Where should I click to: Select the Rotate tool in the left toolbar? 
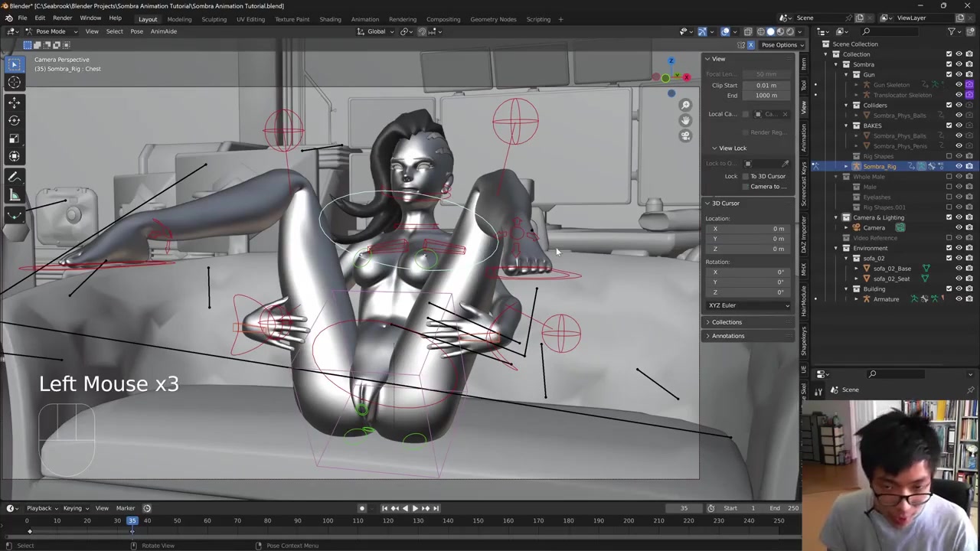click(14, 119)
